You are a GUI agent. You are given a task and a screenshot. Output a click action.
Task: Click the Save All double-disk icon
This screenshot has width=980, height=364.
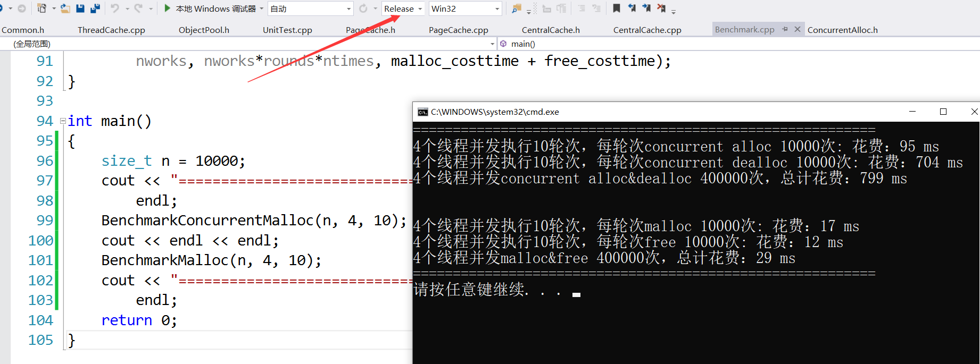[95, 9]
